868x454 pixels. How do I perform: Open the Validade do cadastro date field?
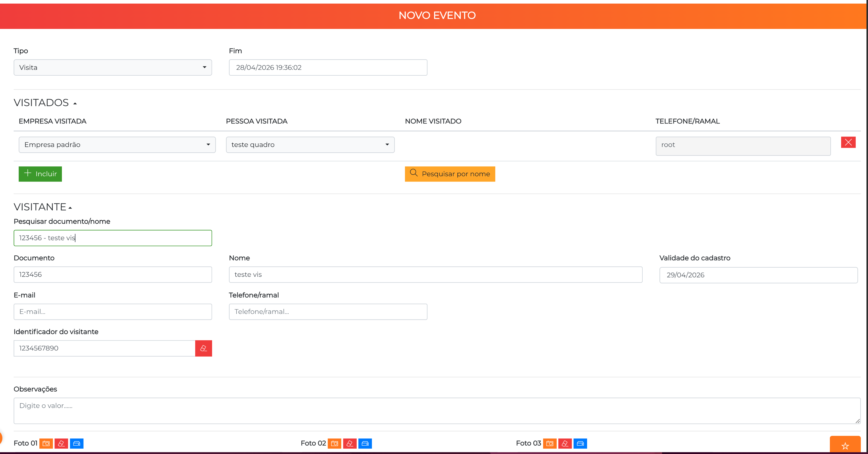tap(759, 275)
